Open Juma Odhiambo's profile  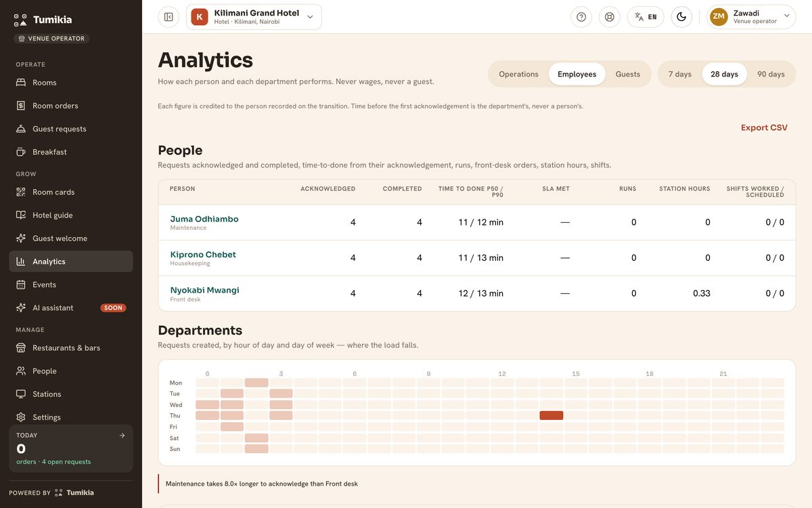point(204,219)
